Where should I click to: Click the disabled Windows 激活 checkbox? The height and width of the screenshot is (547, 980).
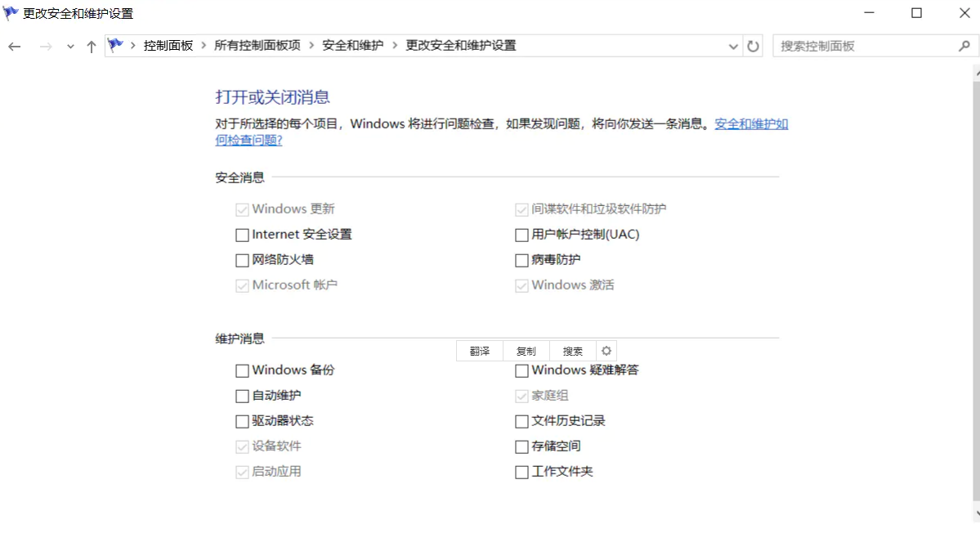click(521, 285)
